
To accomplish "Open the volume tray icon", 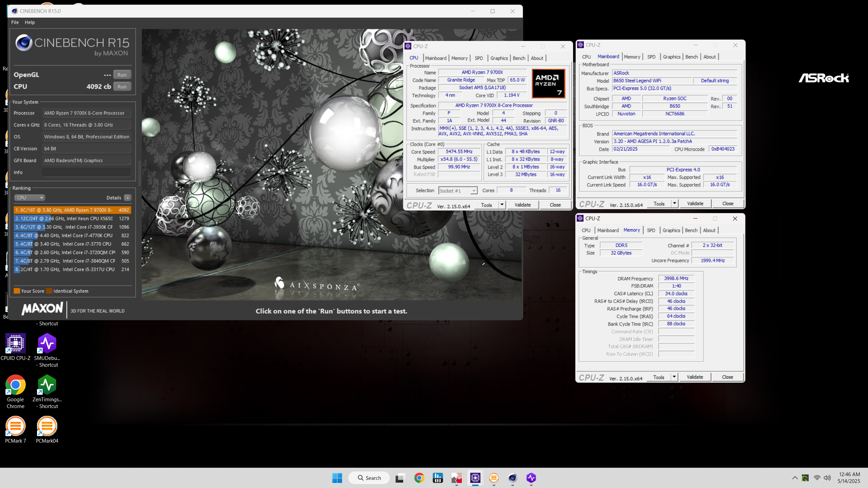I will (x=827, y=478).
